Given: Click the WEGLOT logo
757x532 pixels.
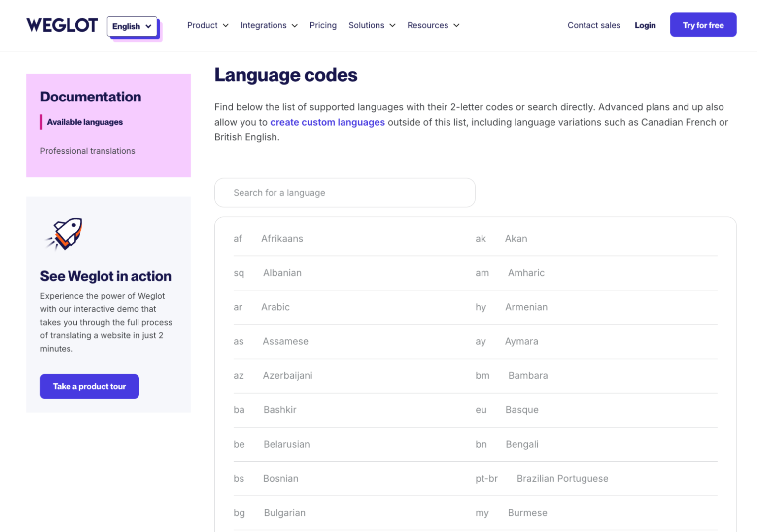Looking at the screenshot, I should (62, 25).
